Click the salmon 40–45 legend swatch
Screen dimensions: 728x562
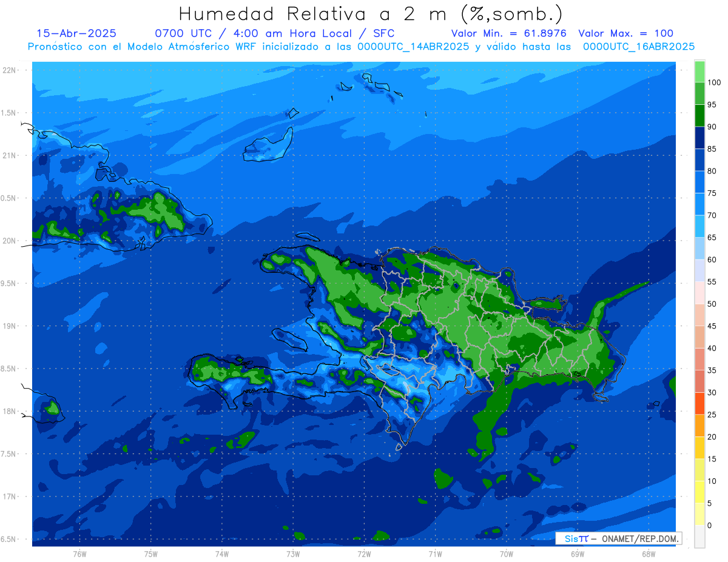pos(699,337)
